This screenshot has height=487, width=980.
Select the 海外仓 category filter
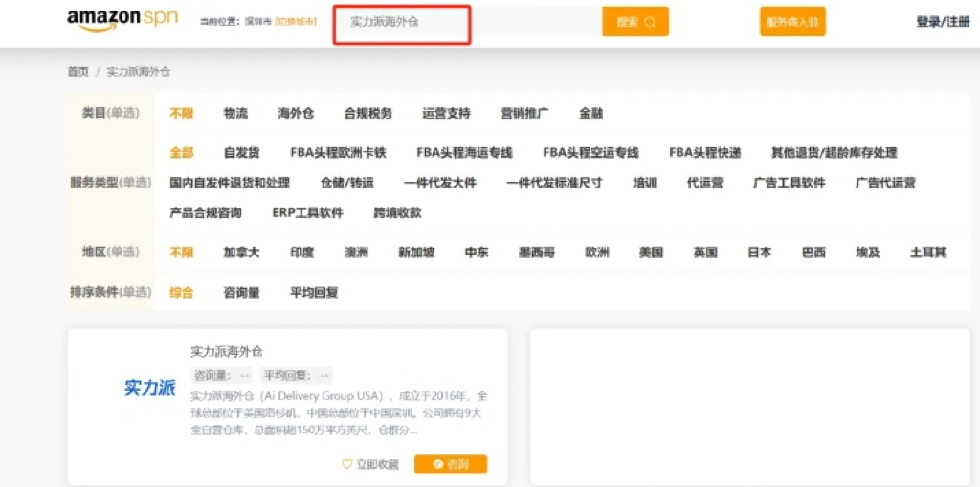pyautogui.click(x=297, y=113)
